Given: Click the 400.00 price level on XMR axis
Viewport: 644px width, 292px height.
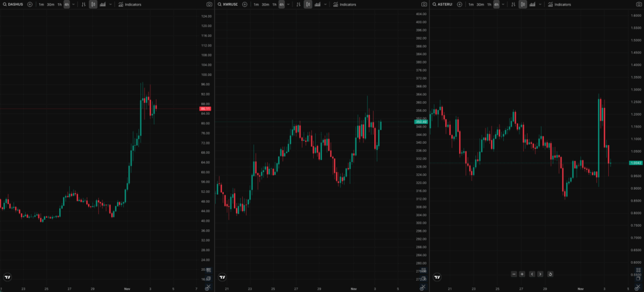Looking at the screenshot, I should (421, 22).
